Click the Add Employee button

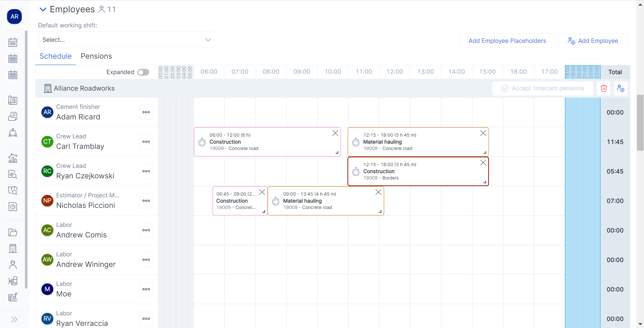593,40
